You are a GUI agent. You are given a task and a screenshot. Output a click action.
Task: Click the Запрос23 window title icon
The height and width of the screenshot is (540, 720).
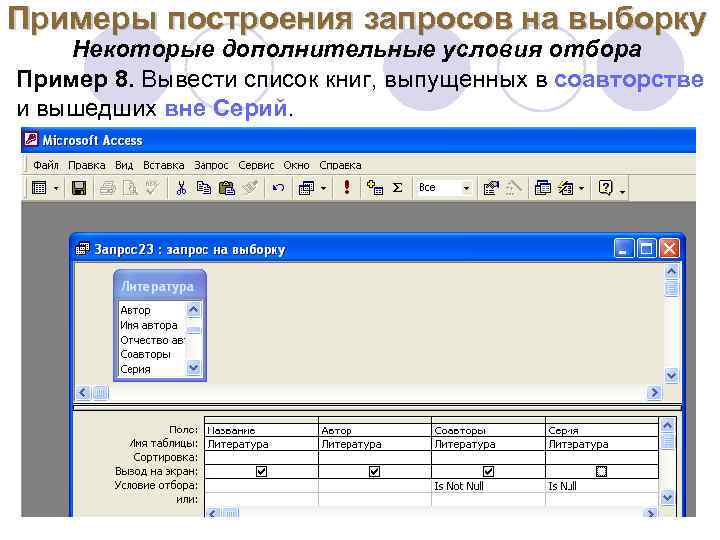[82, 249]
